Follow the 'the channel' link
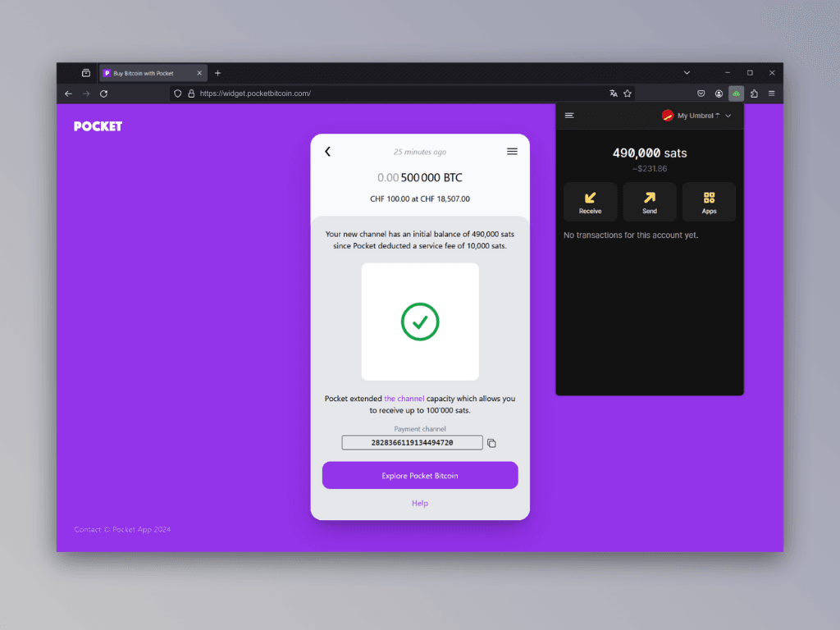Viewport: 840px width, 630px height. pos(404,399)
